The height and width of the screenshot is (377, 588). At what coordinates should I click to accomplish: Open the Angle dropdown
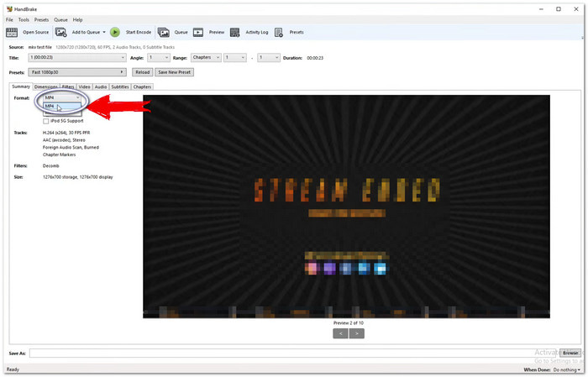point(159,58)
